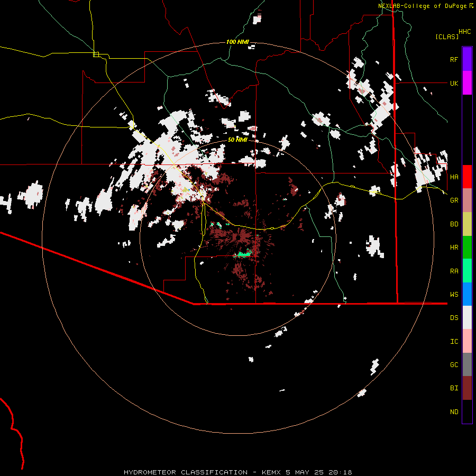Image resolution: width=476 pixels, height=476 pixels.
Task: Click the WS legend label
Action: click(x=454, y=294)
